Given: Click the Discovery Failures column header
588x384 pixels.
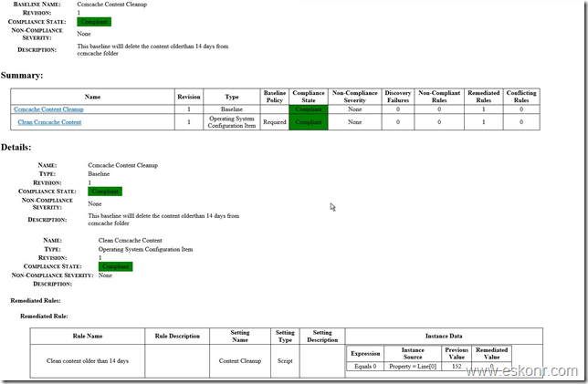Looking at the screenshot, I should (x=398, y=96).
